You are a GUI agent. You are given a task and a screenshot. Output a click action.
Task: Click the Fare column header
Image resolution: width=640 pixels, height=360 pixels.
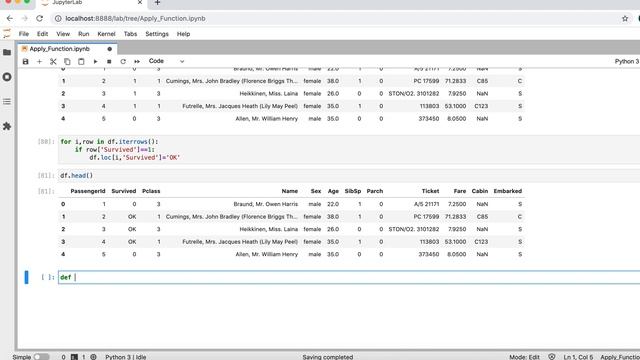(460, 191)
